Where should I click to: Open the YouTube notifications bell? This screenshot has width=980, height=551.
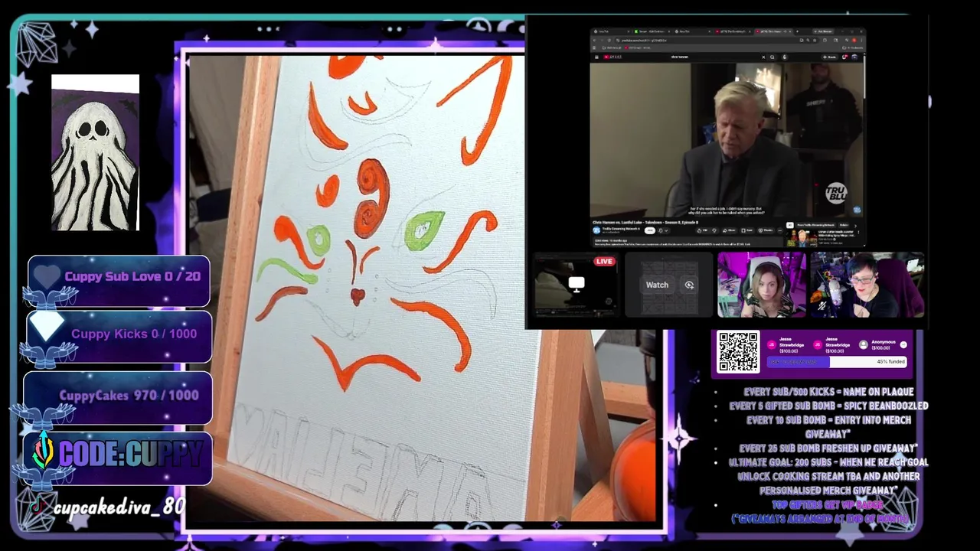click(x=844, y=57)
